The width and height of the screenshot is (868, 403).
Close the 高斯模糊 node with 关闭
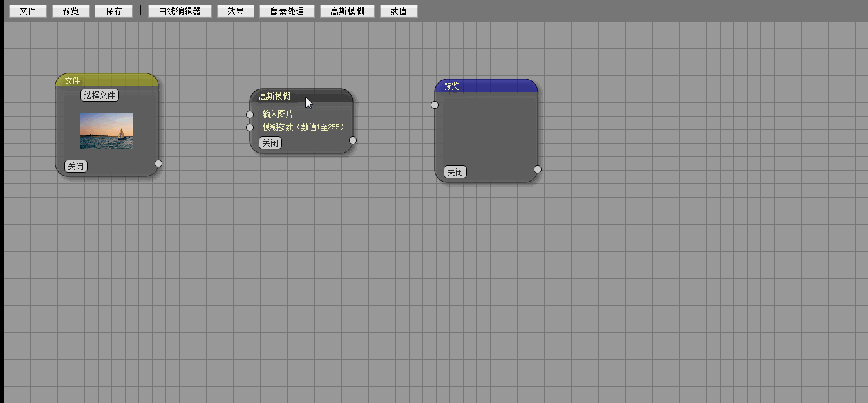pos(270,143)
